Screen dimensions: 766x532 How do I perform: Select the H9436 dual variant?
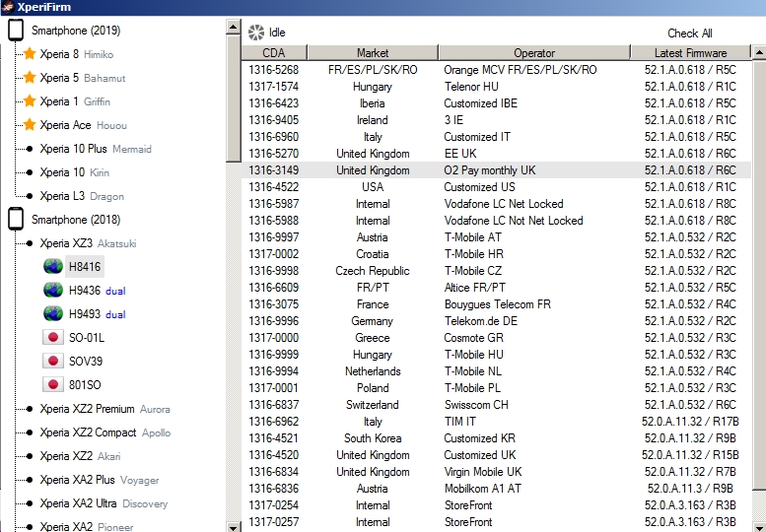click(98, 291)
